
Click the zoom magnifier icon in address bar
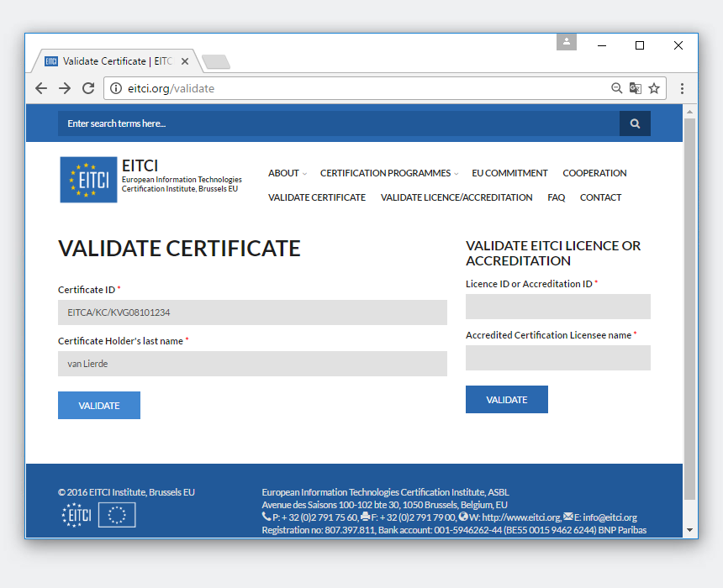tap(616, 88)
